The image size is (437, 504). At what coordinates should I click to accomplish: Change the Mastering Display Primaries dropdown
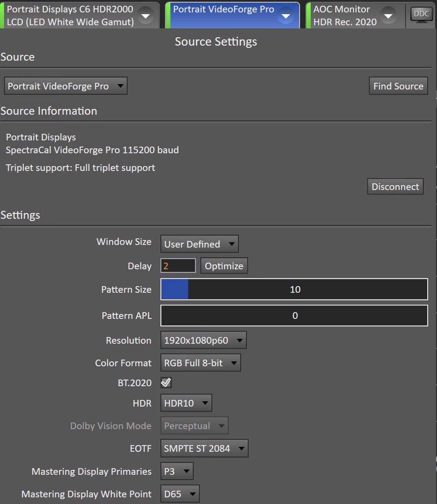click(x=177, y=471)
